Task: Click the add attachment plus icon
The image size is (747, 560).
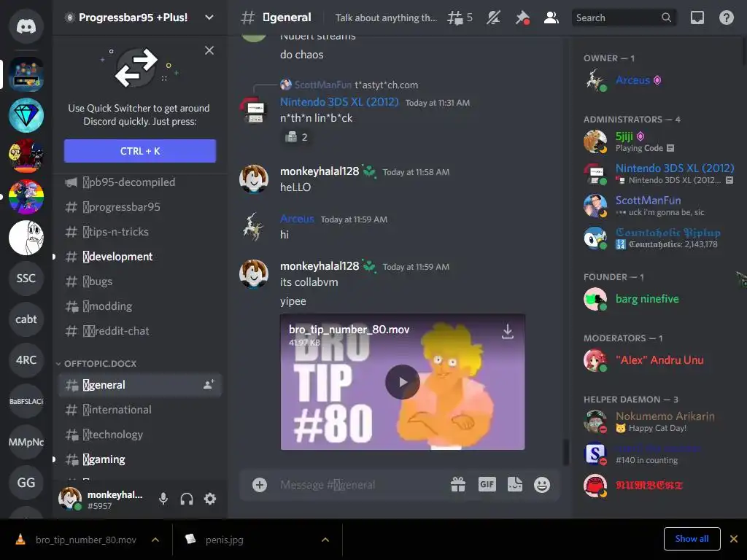Action: (260, 485)
